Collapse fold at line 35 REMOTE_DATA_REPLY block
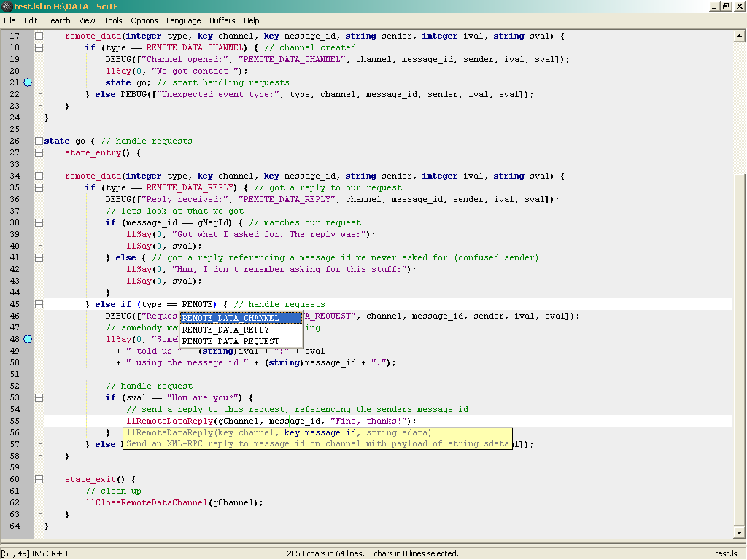747x560 pixels. [39, 187]
